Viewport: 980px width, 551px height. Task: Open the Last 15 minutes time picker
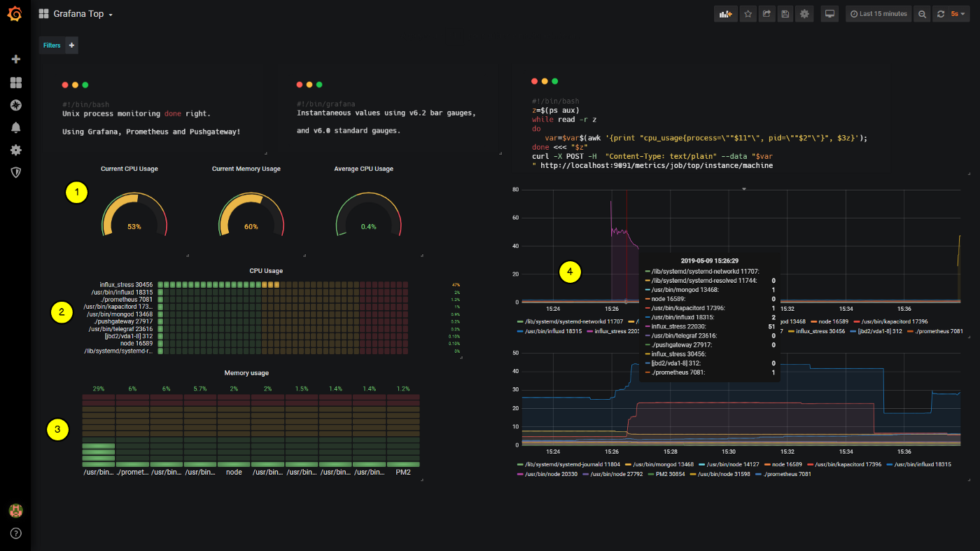[x=878, y=13]
